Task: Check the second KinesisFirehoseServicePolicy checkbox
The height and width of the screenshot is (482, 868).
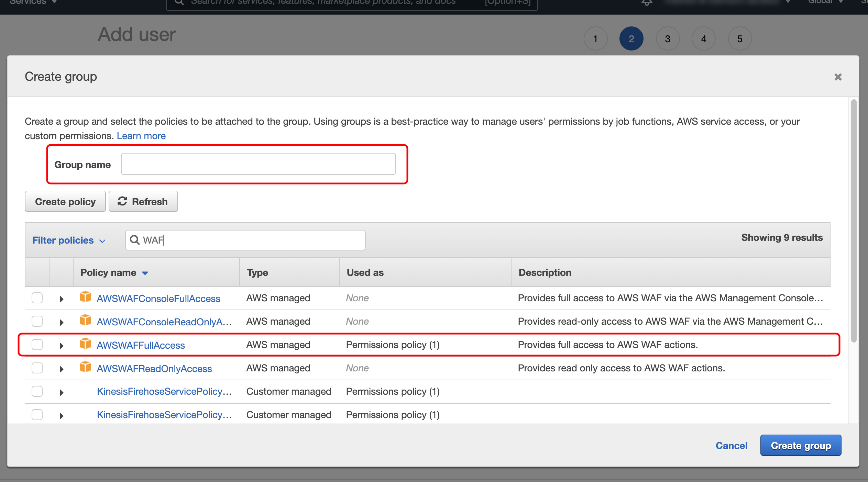Action: [37, 415]
